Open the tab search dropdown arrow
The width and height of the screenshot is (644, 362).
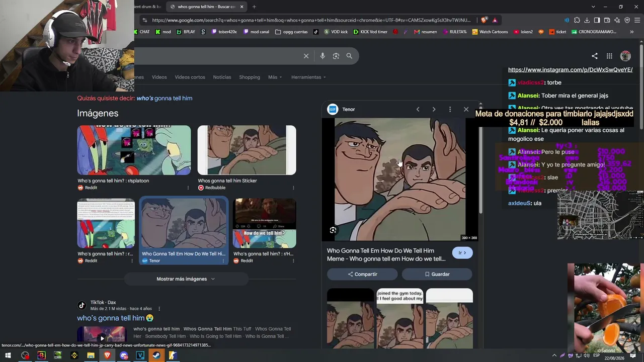point(593,7)
